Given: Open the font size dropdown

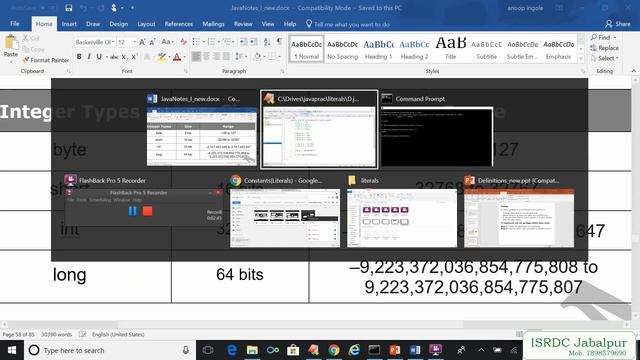Looking at the screenshot, I should (134, 42).
